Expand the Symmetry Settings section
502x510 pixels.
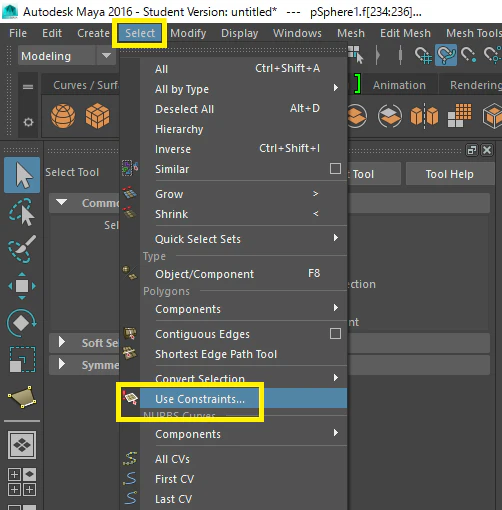62,364
